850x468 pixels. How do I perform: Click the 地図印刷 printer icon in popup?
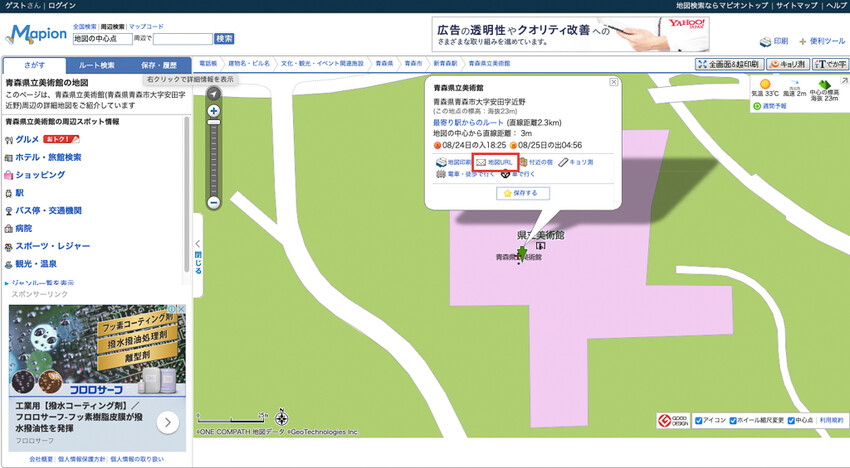(441, 162)
